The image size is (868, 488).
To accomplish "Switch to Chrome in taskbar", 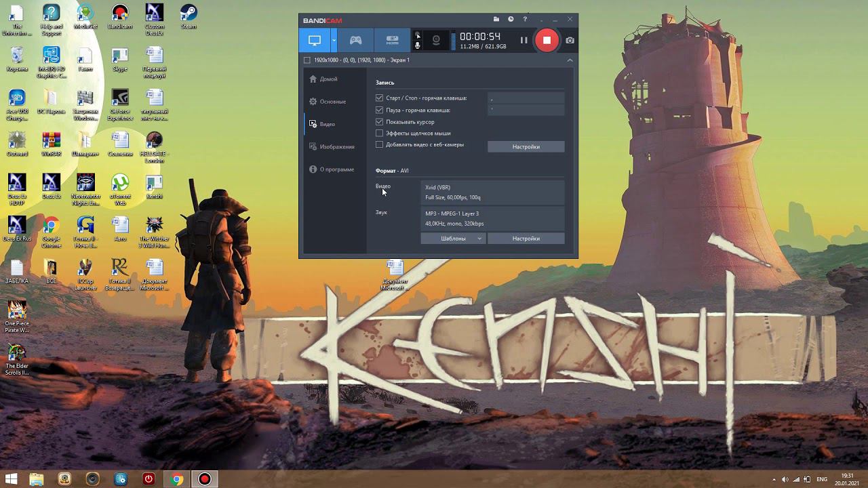I will (176, 479).
